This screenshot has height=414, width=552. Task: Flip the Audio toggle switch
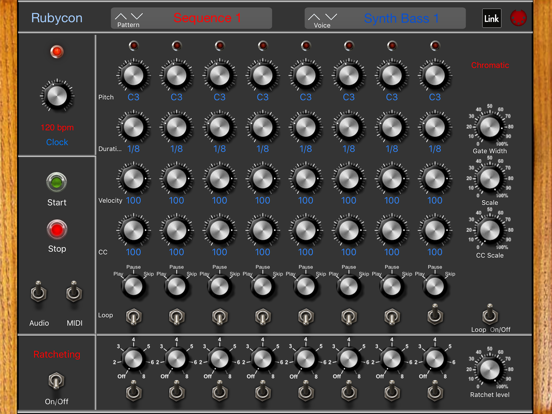[x=39, y=292]
